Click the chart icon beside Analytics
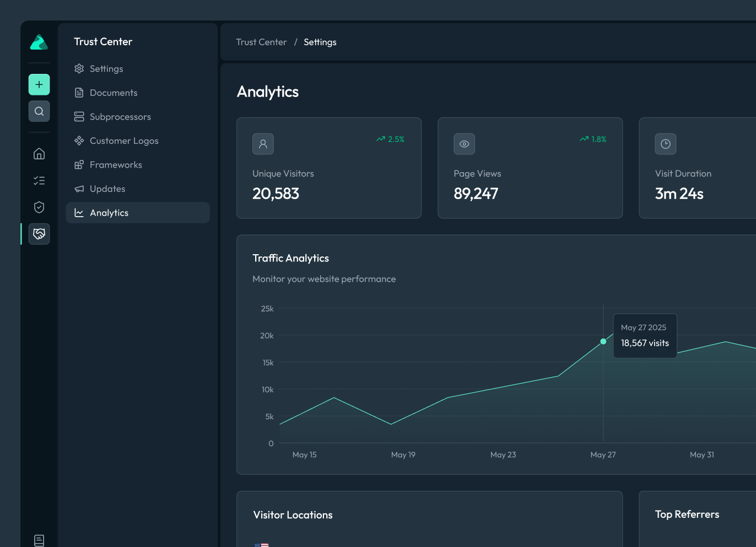The width and height of the screenshot is (756, 547). [x=79, y=213]
